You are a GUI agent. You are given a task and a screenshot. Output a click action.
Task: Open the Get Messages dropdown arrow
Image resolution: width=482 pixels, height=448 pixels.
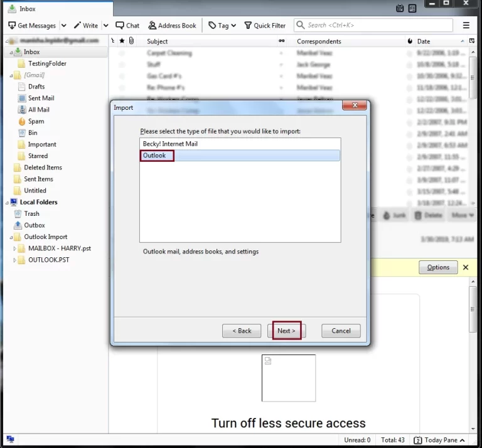tap(63, 26)
